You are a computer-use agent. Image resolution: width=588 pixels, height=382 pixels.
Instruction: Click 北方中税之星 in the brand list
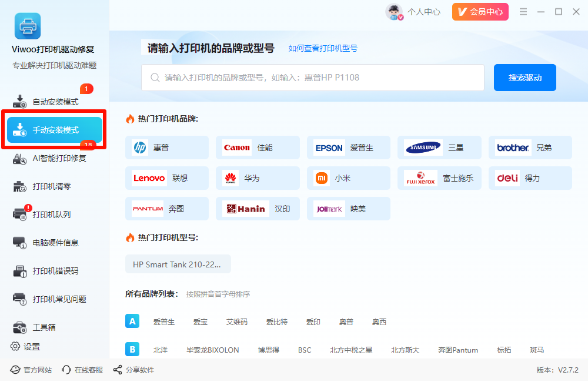click(351, 350)
